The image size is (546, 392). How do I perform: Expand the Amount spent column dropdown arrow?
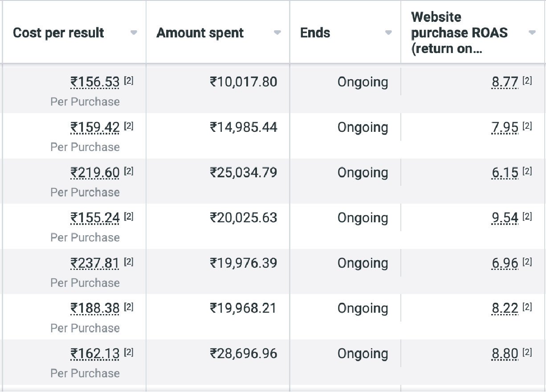pyautogui.click(x=277, y=33)
